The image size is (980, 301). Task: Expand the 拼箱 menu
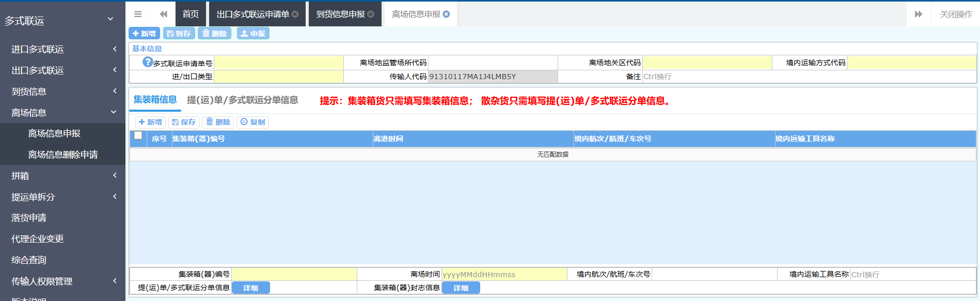[62, 176]
